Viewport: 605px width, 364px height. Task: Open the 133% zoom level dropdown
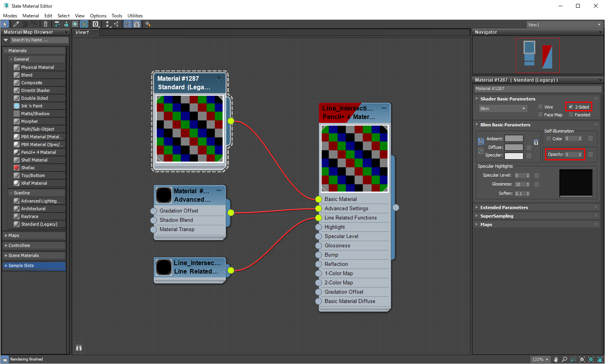540,359
